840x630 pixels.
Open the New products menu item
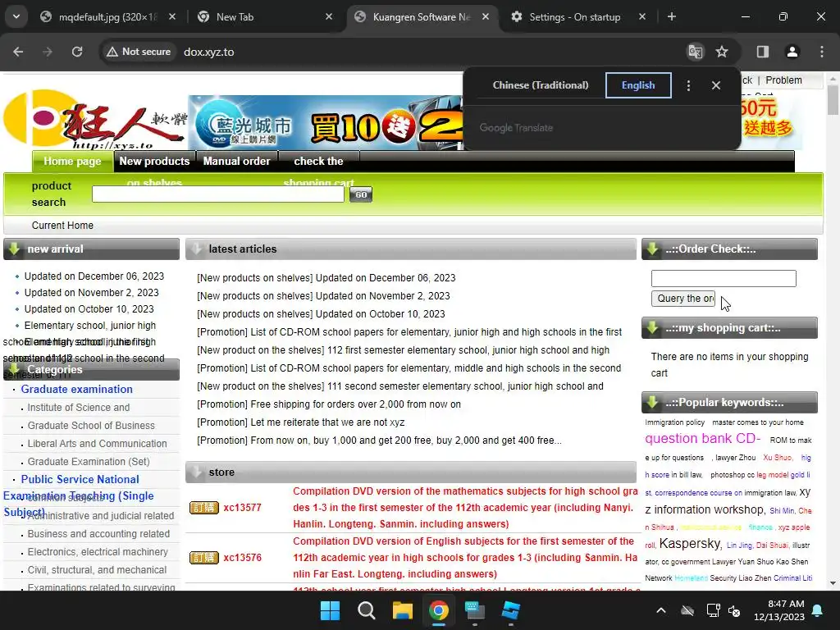(154, 162)
